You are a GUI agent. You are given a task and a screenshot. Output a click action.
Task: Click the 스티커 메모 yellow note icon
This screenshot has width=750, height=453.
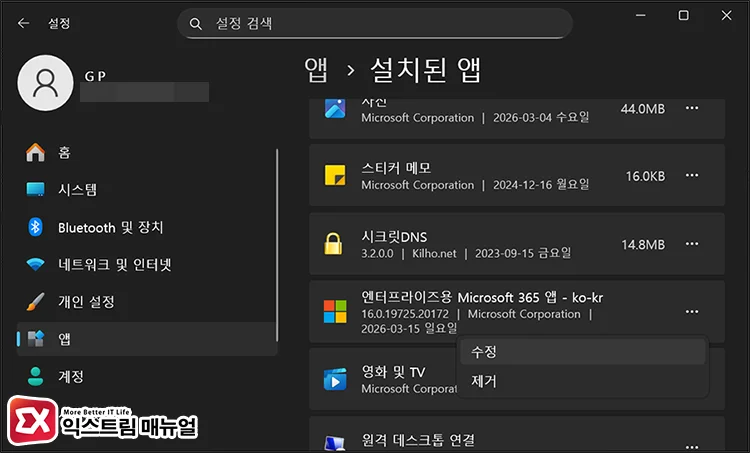click(x=335, y=175)
